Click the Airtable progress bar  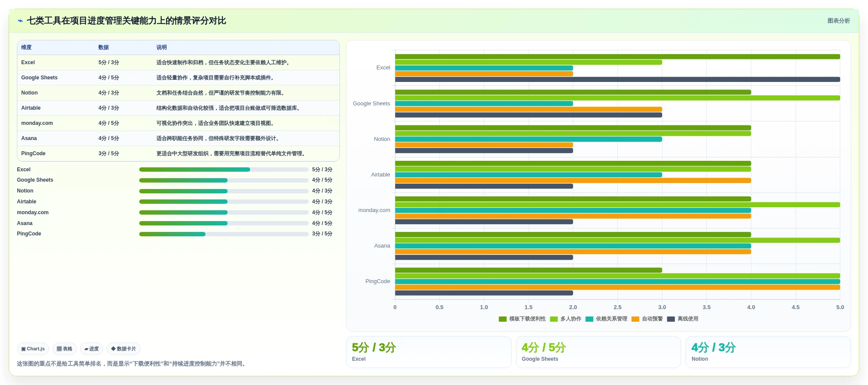pyautogui.click(x=224, y=202)
